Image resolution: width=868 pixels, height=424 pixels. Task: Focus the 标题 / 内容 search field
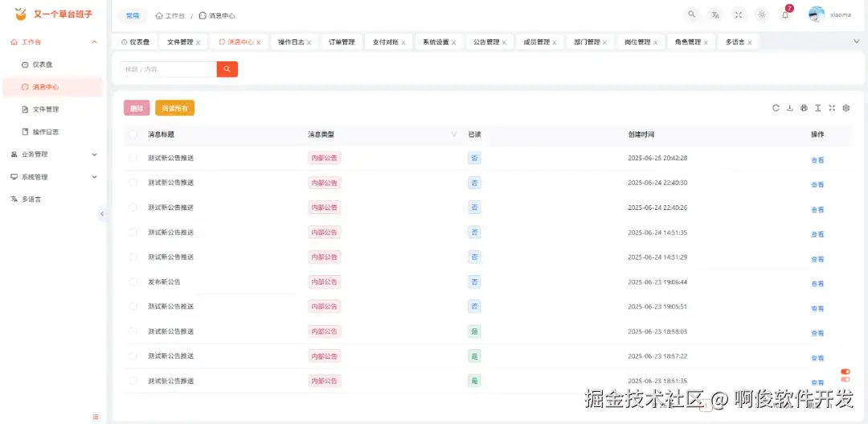tap(168, 69)
